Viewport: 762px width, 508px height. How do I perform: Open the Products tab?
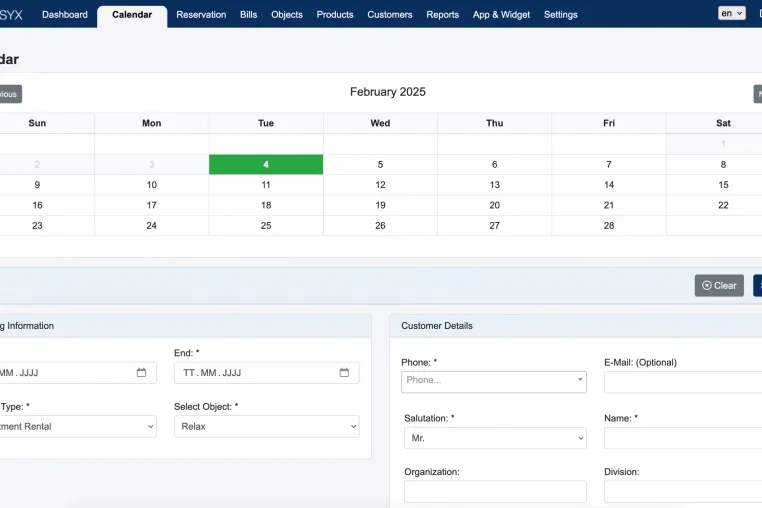(335, 15)
